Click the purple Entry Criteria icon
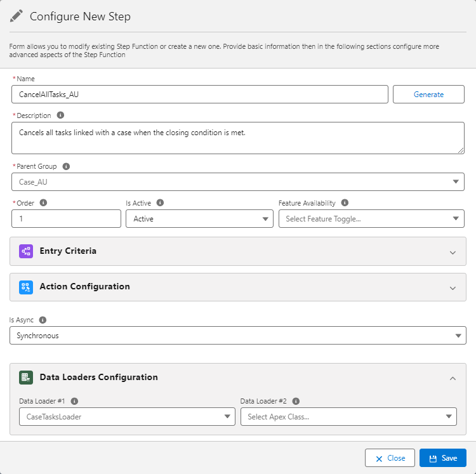The width and height of the screenshot is (476, 474). [x=26, y=251]
